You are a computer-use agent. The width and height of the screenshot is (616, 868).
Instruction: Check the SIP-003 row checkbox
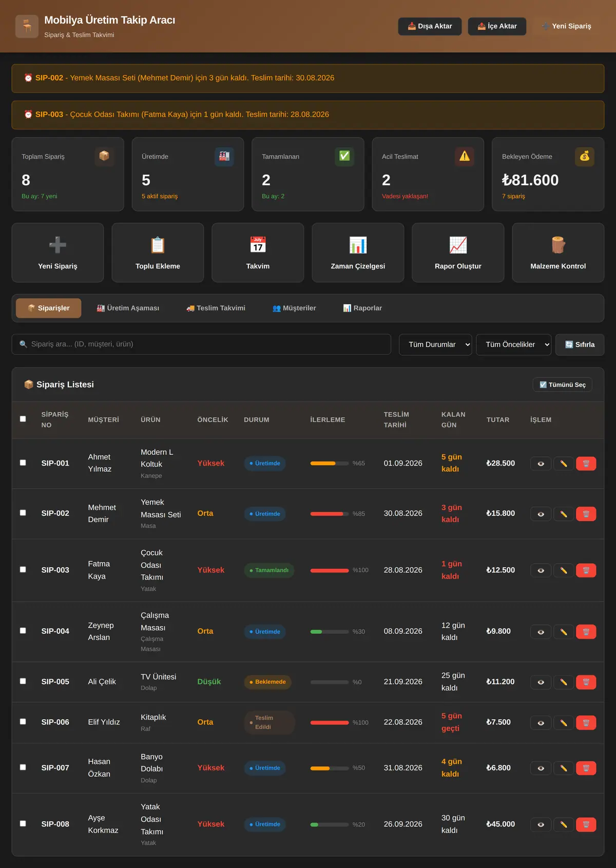tap(23, 569)
